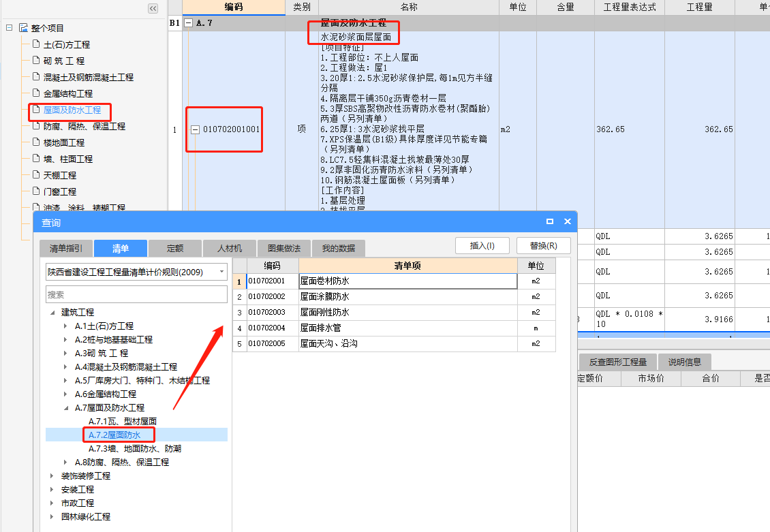The image size is (770, 532).
Task: Collapse item 010702001001 row
Action: point(195,129)
